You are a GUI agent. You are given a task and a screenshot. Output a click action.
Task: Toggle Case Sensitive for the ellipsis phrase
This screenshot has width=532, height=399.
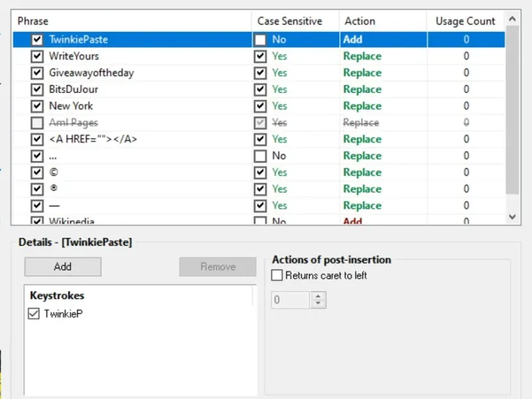coord(260,156)
